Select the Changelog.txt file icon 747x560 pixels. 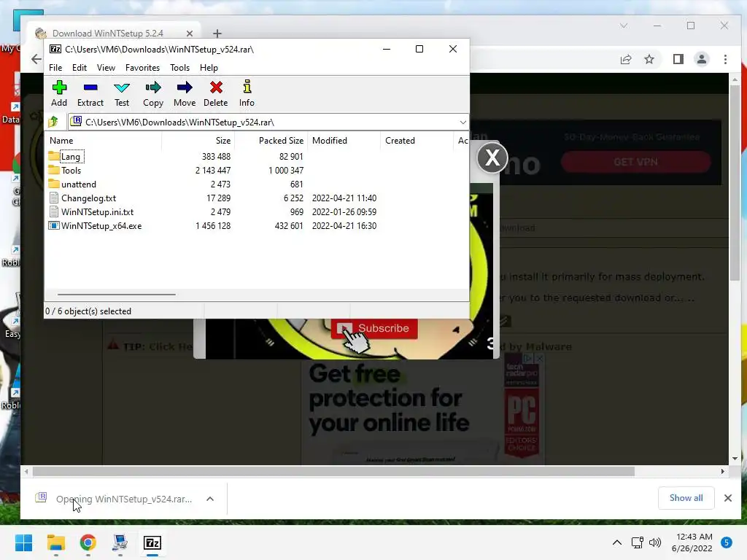point(54,198)
